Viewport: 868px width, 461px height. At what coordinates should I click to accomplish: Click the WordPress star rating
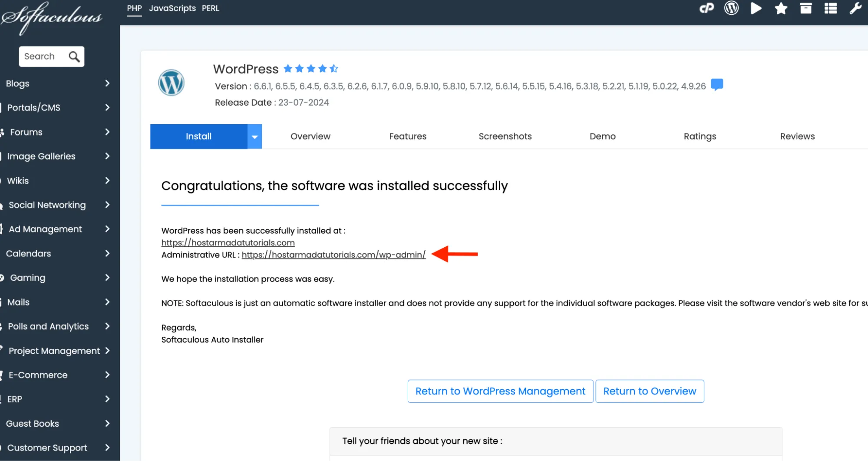click(x=310, y=69)
